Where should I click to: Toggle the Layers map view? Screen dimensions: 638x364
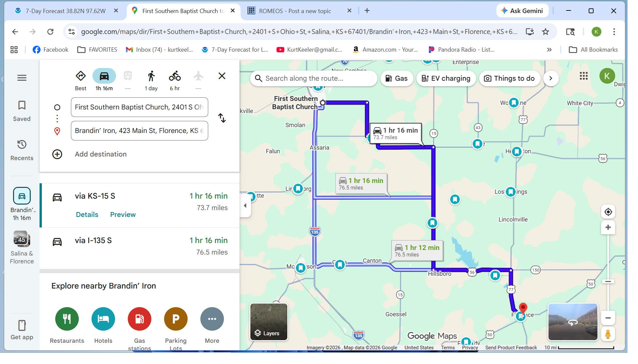click(x=269, y=322)
